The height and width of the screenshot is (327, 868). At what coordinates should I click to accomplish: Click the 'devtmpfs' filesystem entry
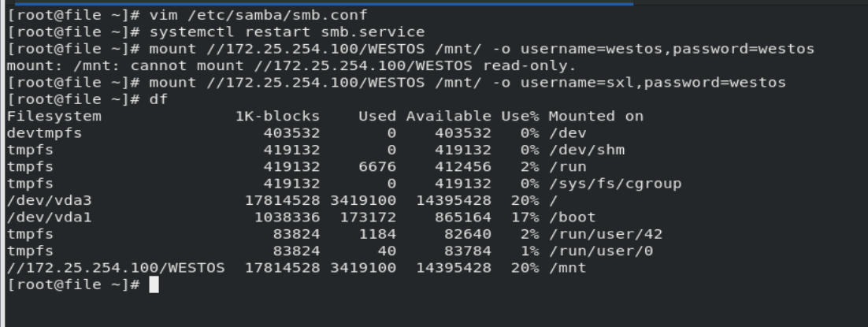44,134
